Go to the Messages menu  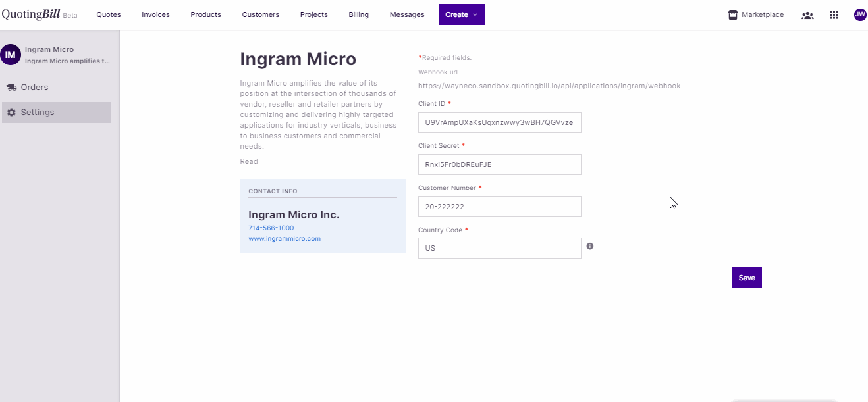point(407,14)
